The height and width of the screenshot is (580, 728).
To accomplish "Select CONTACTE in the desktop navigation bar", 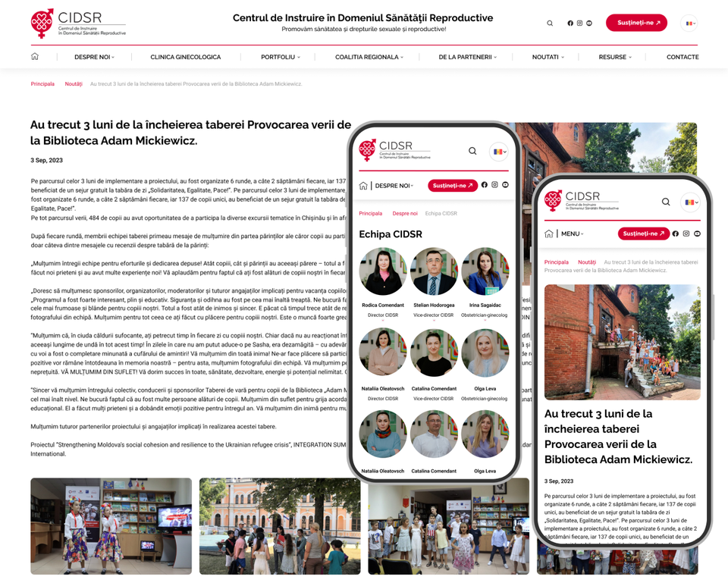I will click(x=682, y=57).
